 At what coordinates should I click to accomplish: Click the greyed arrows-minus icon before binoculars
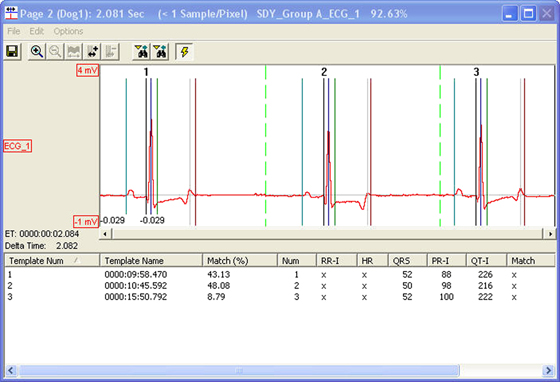point(110,52)
